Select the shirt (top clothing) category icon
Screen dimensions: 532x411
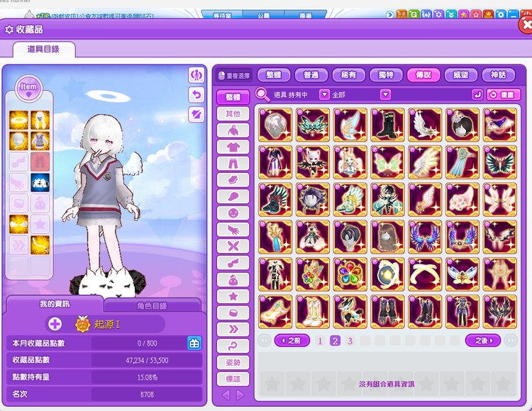[233, 147]
